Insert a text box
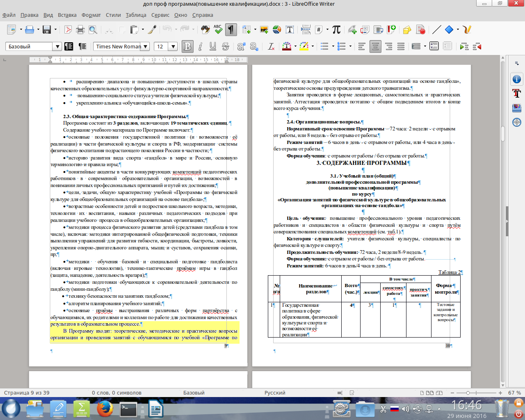This screenshot has height=420, width=525. 290,30
